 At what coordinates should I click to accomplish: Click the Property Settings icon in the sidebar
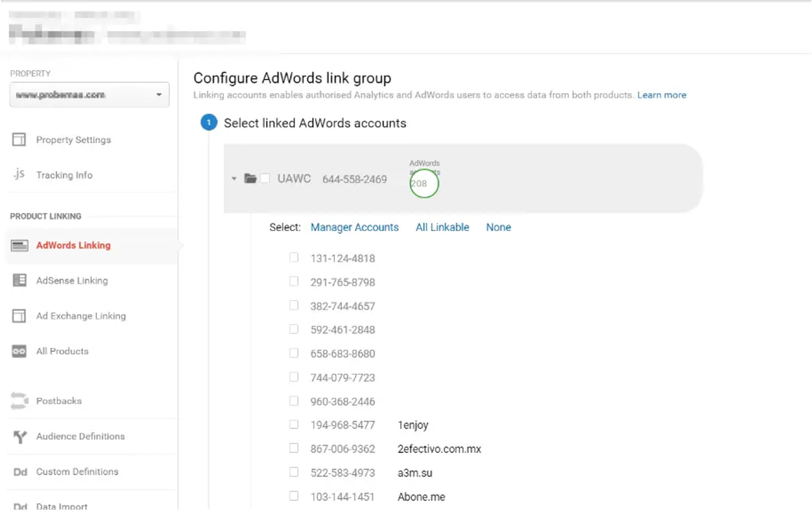[x=19, y=139]
